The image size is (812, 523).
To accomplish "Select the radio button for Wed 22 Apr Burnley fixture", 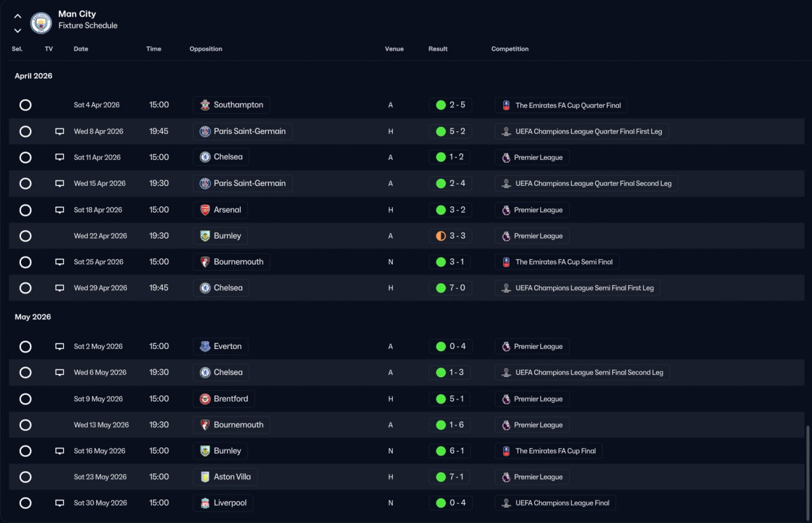I will coord(25,236).
